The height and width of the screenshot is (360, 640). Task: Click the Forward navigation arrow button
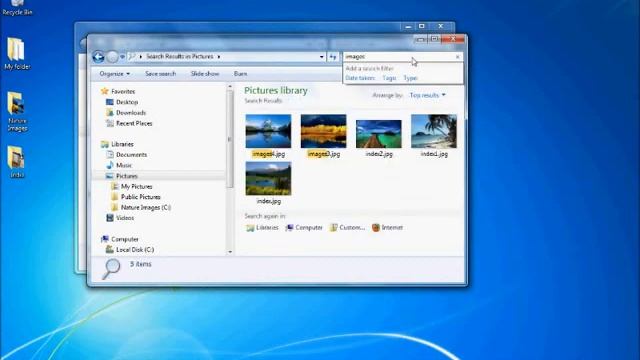112,57
